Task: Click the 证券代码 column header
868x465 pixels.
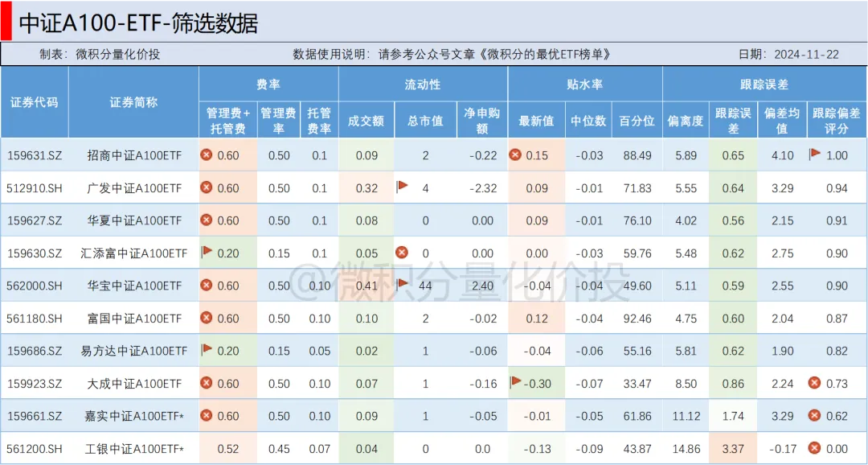Action: tap(35, 102)
